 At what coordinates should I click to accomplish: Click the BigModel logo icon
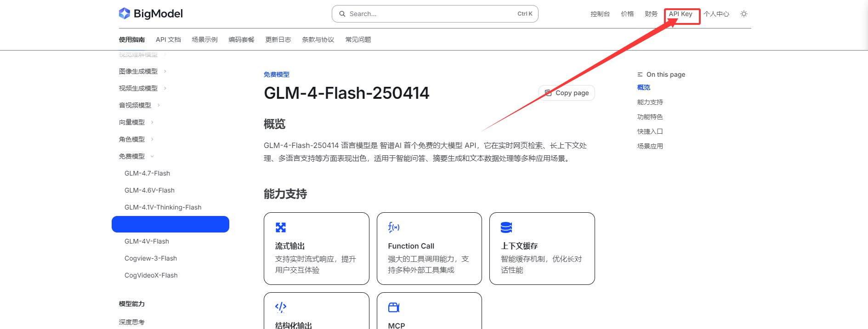(x=125, y=13)
